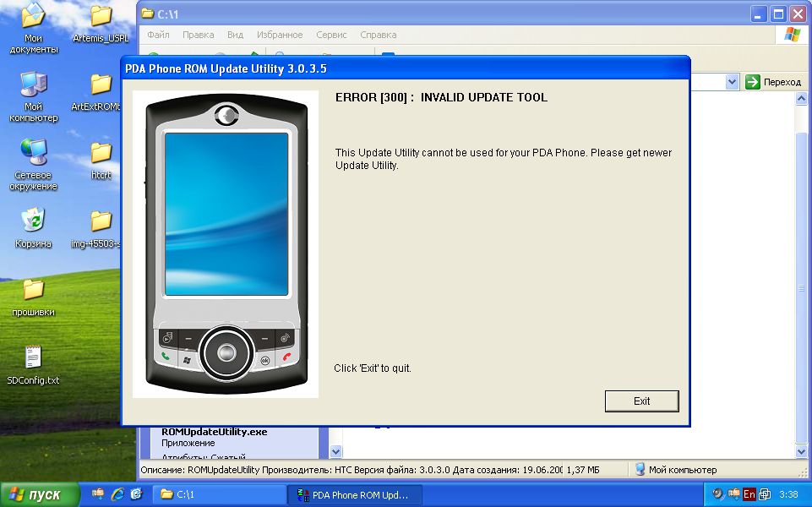The image size is (812, 507).
Task: Click the ERROR [300] heading text
Action: (441, 97)
